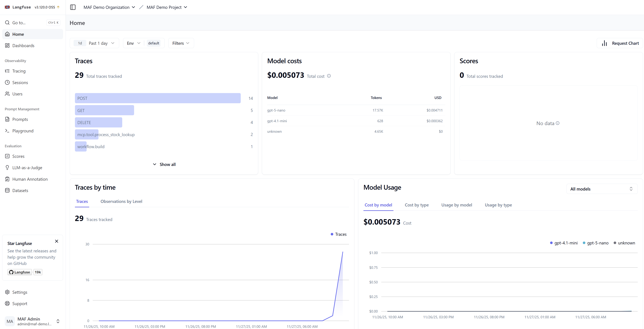Open the Playground terminal icon

pyautogui.click(x=7, y=131)
